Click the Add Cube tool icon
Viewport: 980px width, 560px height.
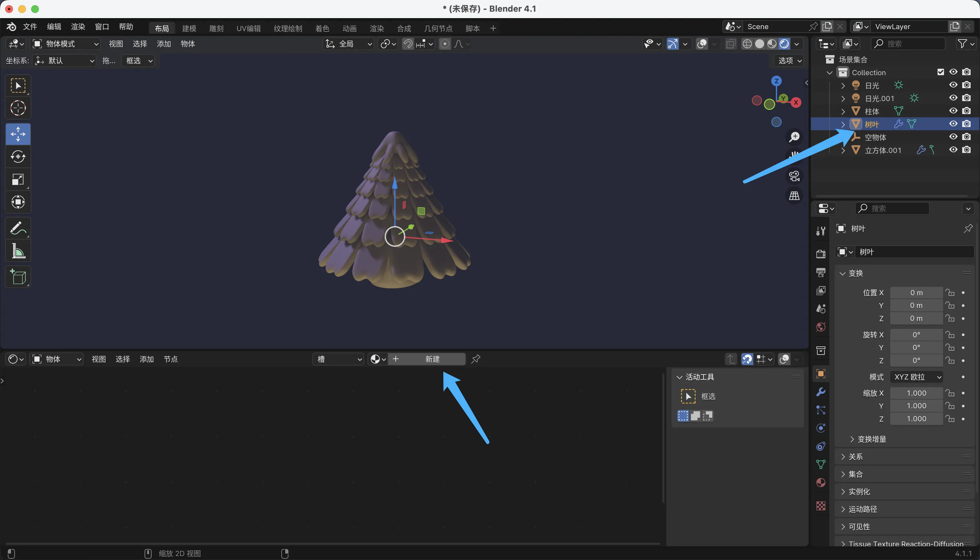18,276
